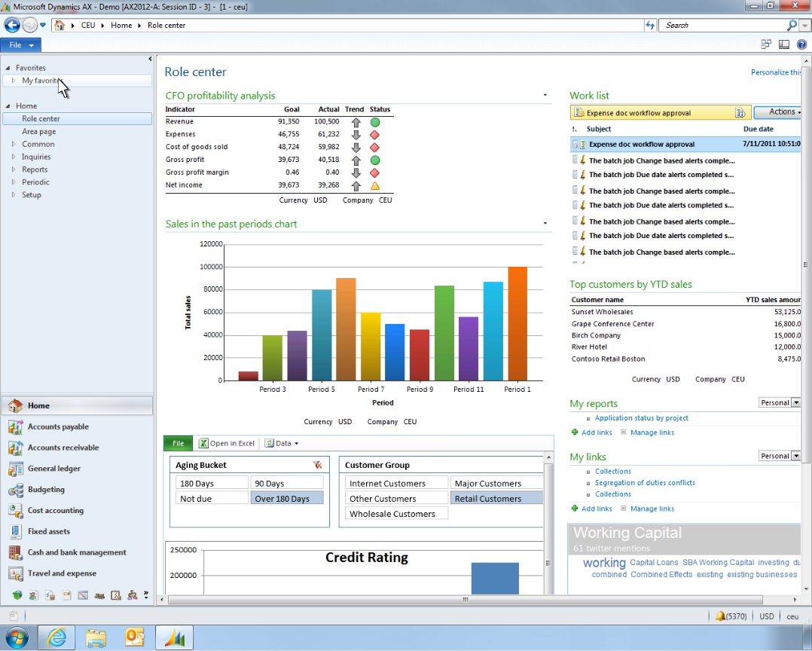Toggle the Retail Customers group filter
Screen dimensions: 812x651
[x=496, y=498]
